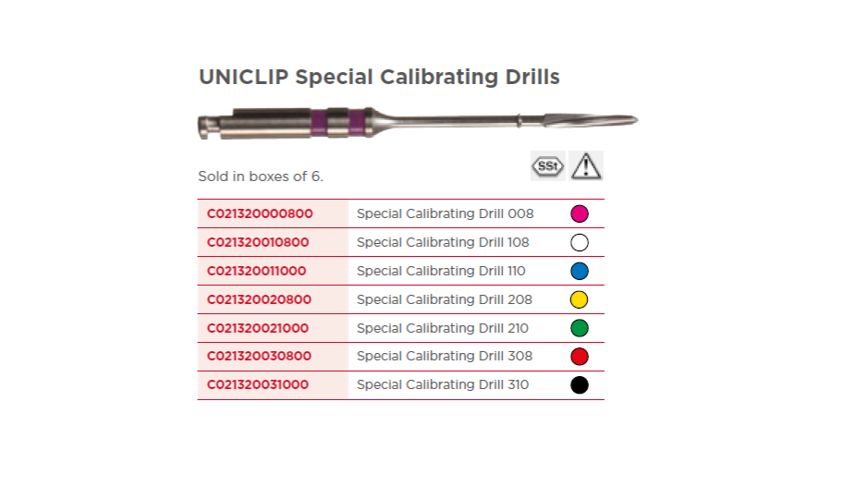Screen dimensions: 868x487
Task: Click the drill product image
Action: (418, 122)
